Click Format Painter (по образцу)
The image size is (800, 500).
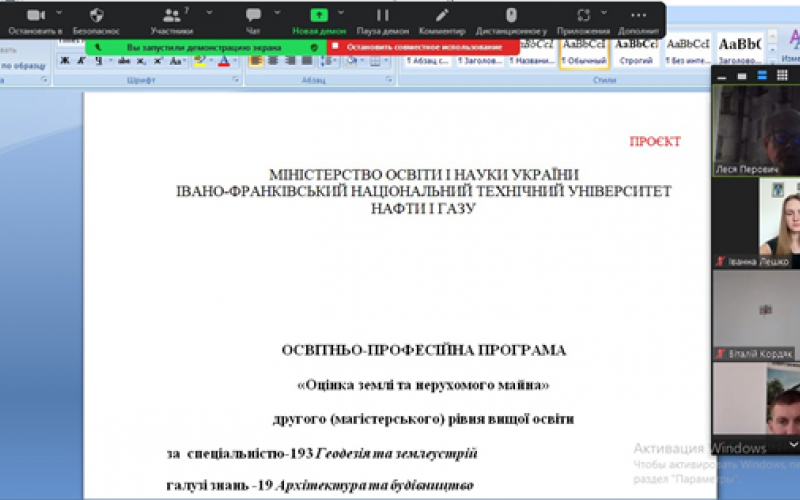pyautogui.click(x=23, y=66)
